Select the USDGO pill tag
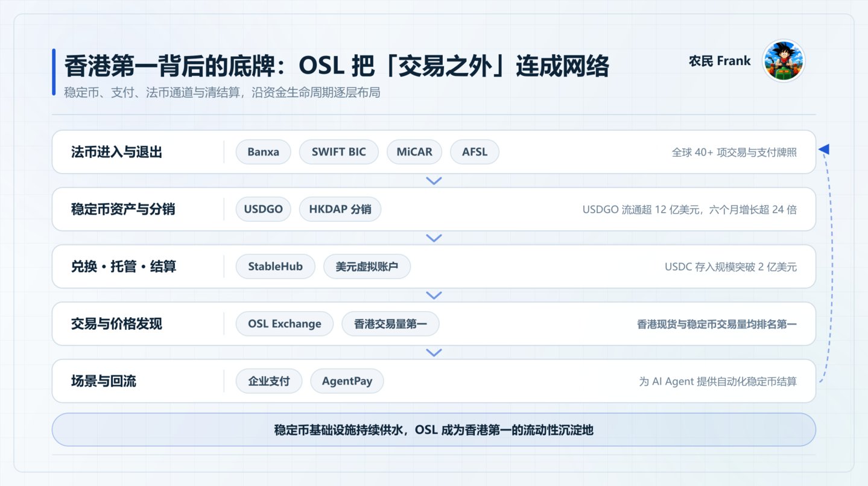The height and width of the screenshot is (486, 868). [x=264, y=209]
